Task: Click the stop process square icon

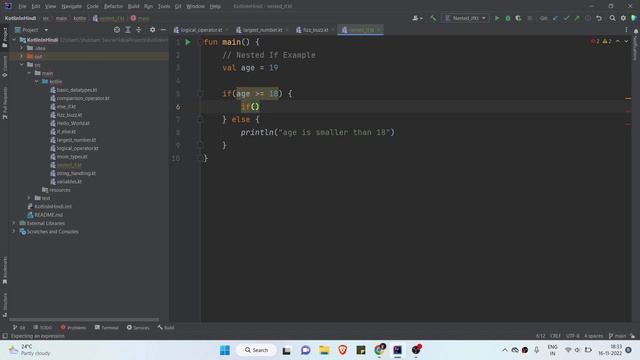Action: pos(529,18)
